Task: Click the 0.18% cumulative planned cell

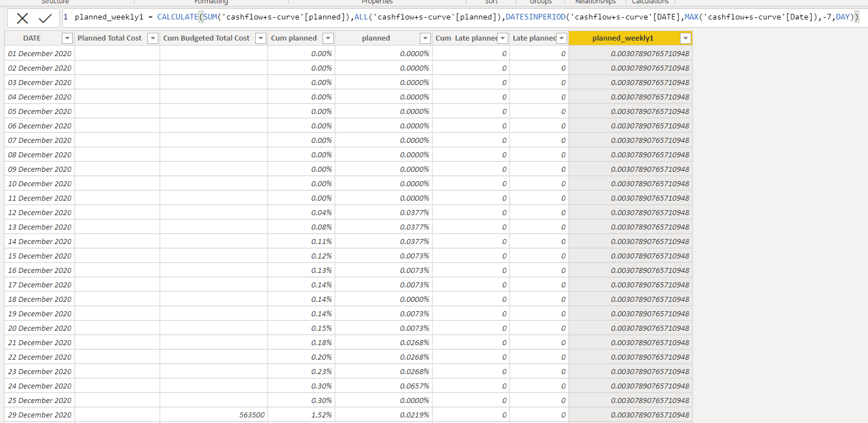Action: (301, 342)
